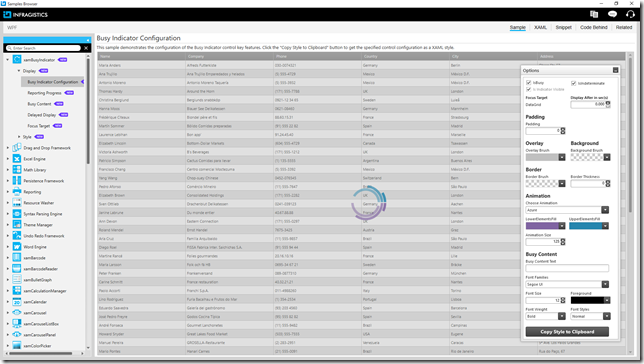Clear search with the X icon

86,48
